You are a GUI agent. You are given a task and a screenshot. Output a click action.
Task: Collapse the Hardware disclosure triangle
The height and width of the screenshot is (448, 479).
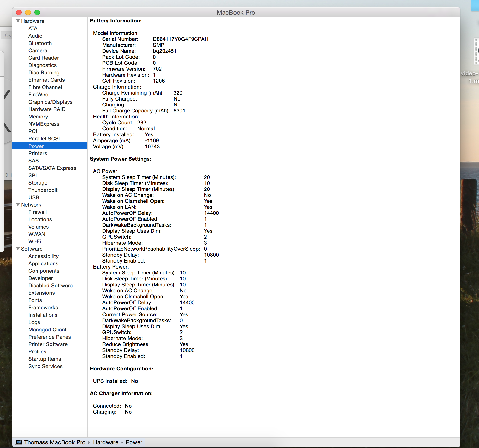coord(18,21)
